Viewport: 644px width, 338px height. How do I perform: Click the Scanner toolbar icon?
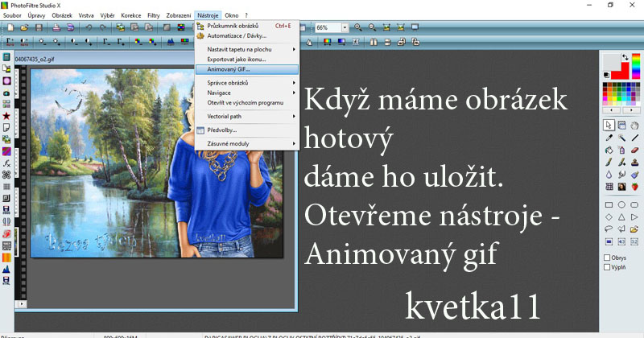click(70, 27)
